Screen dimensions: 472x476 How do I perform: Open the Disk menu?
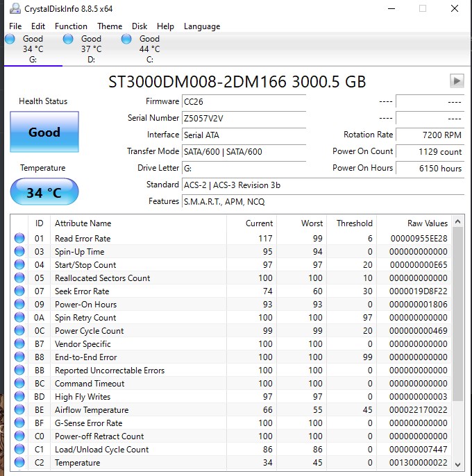140,26
